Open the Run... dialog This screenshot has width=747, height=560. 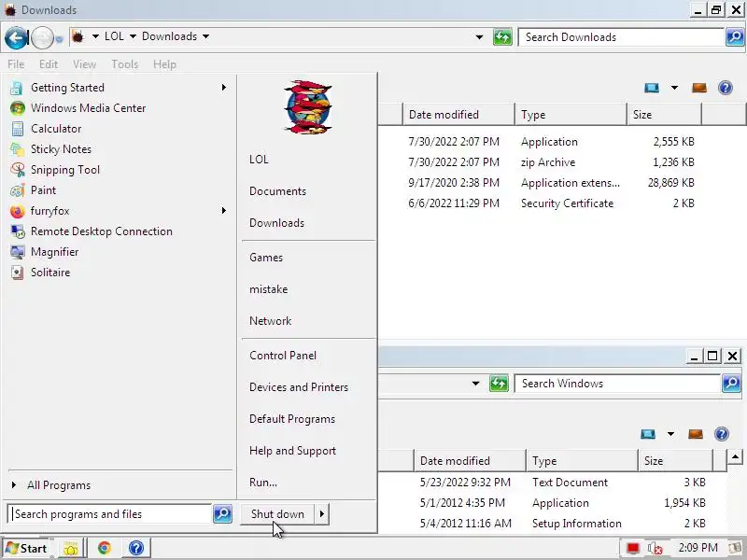[263, 483]
